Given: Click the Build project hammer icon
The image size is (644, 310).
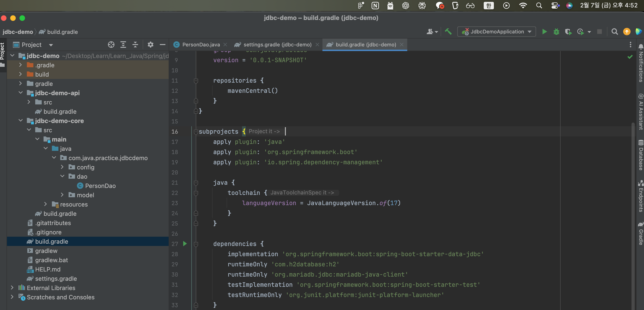Looking at the screenshot, I should (x=448, y=32).
